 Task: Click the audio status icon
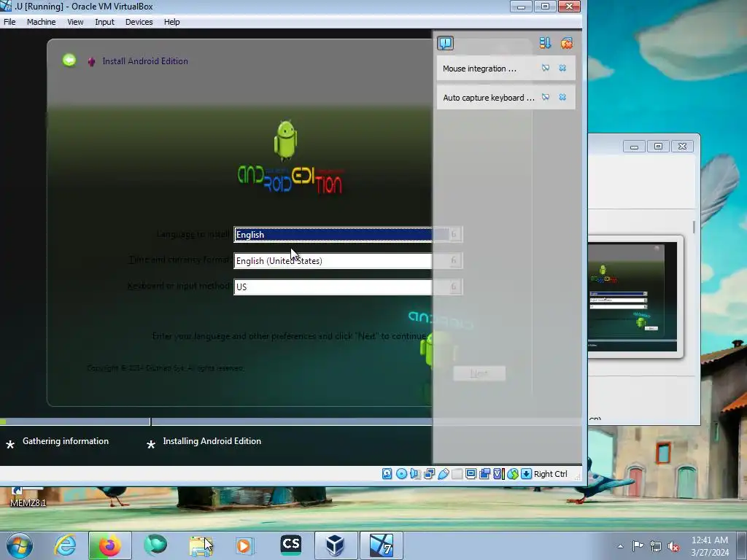click(x=415, y=474)
